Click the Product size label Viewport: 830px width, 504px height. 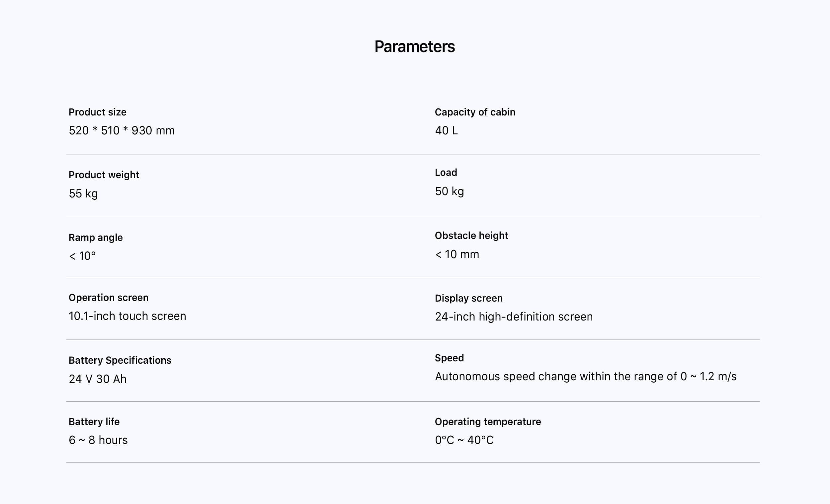(97, 112)
